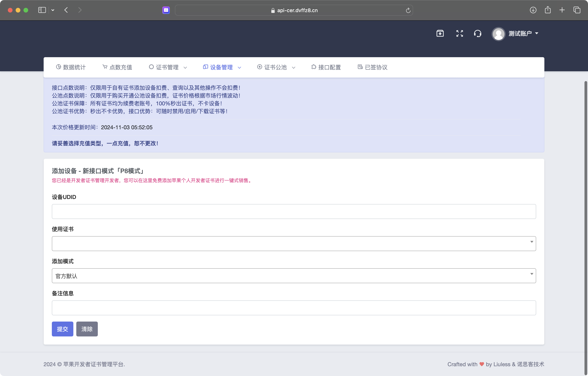Click the lightning circle icon beside 证书公池

click(x=260, y=67)
